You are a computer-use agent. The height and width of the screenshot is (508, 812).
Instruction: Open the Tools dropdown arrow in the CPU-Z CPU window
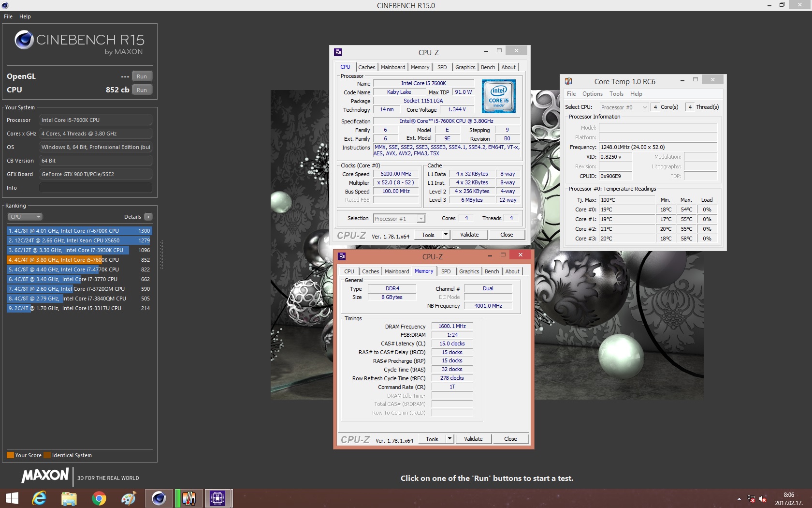(x=446, y=235)
